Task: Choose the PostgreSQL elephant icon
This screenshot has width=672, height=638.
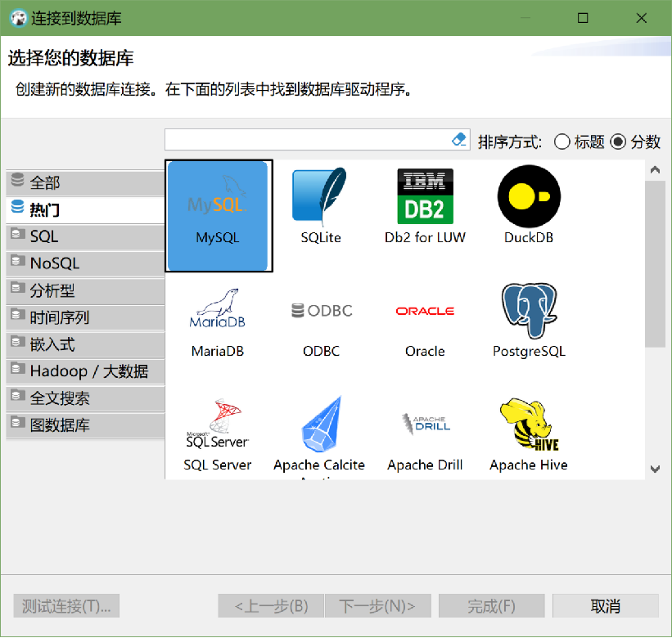Action: [528, 319]
